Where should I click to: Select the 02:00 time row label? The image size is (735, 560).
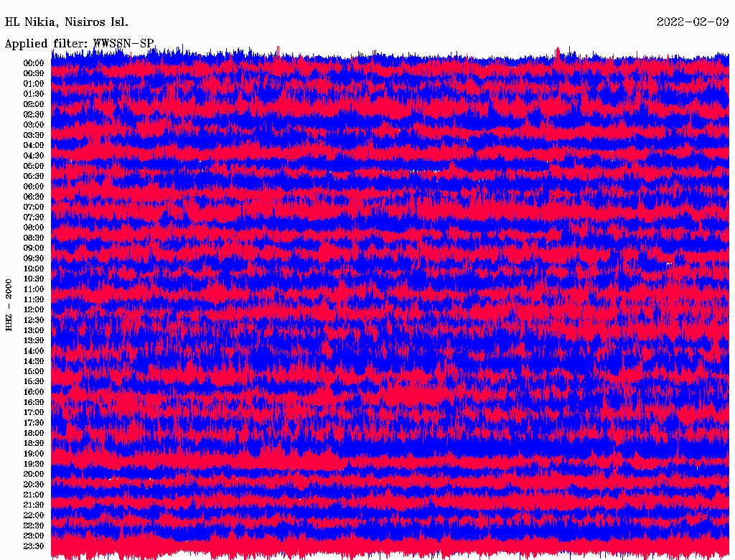click(34, 104)
